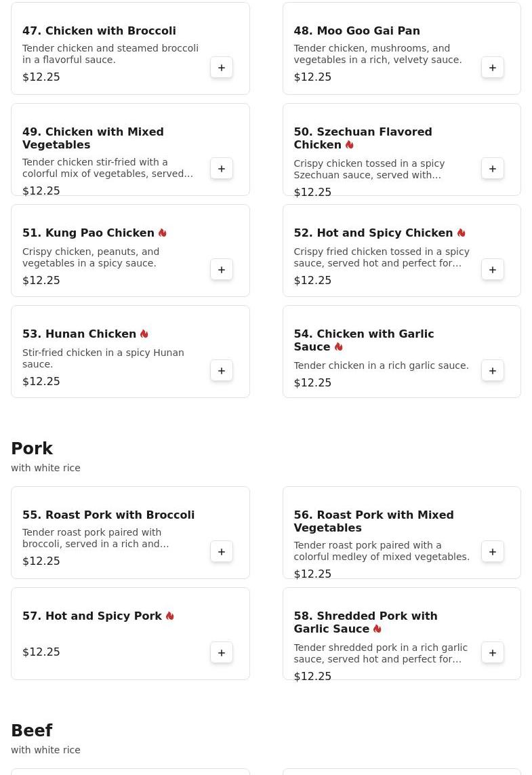532x775 pixels.
Task: Add Chicken with Broccoli to cart
Action: click(222, 68)
